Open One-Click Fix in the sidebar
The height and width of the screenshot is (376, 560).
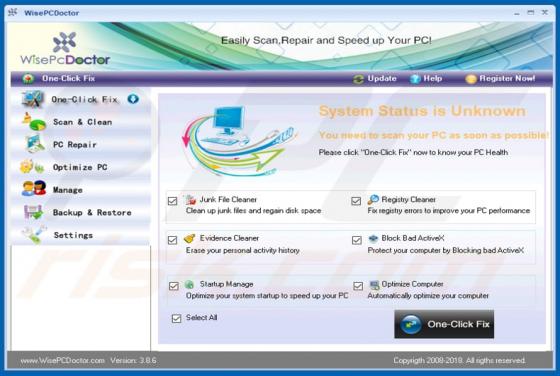point(80,99)
